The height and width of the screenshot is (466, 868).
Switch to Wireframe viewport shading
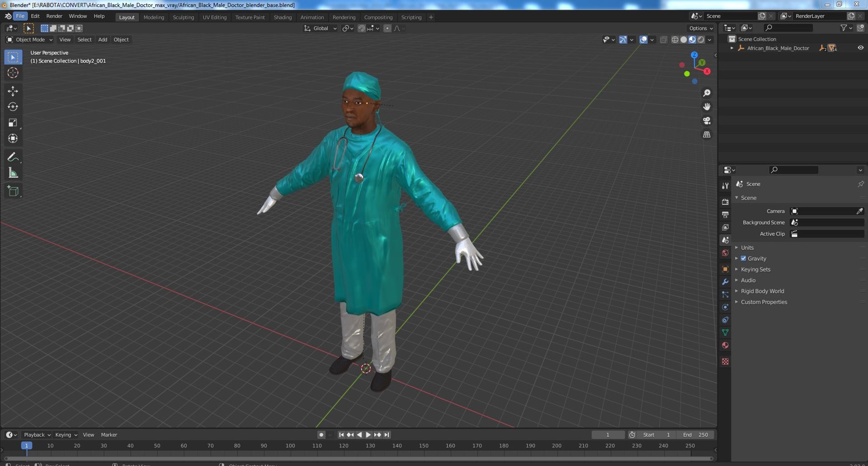675,40
